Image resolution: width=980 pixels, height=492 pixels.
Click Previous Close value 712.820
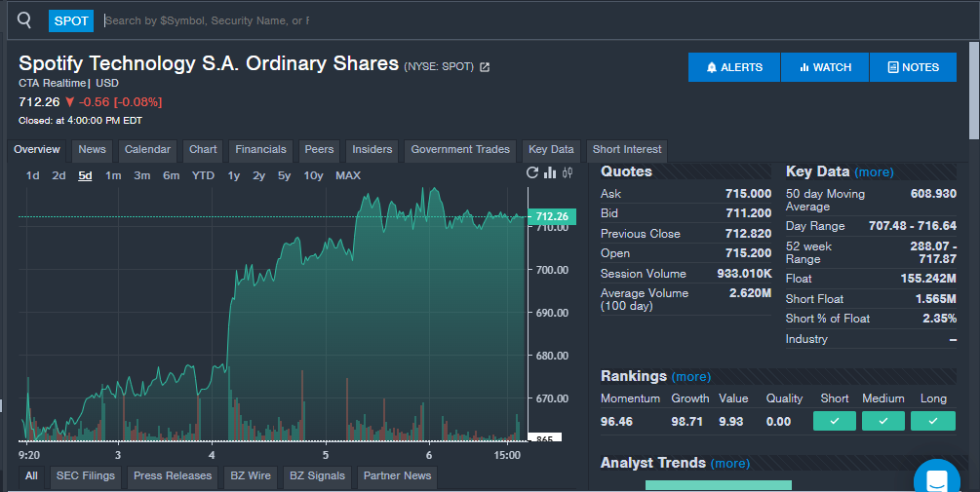(x=748, y=234)
